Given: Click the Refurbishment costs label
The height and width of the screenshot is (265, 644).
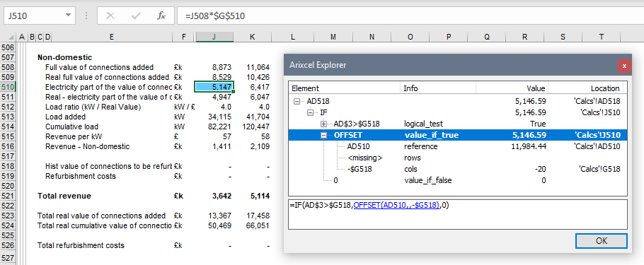Looking at the screenshot, I should click(81, 177).
